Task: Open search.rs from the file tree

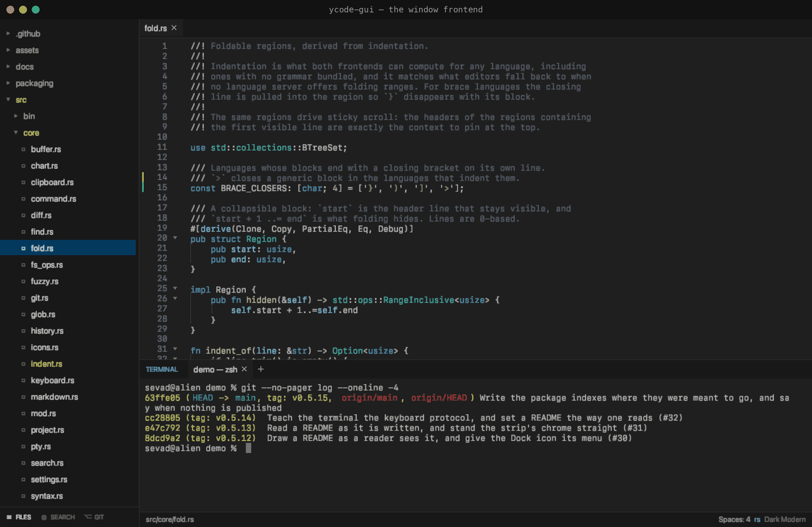Action: pos(47,463)
